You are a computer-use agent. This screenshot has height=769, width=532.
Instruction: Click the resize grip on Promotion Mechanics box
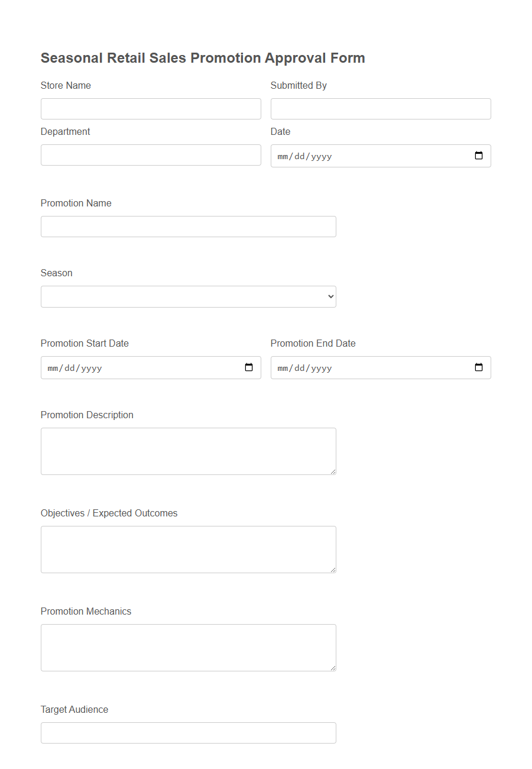(x=333, y=668)
